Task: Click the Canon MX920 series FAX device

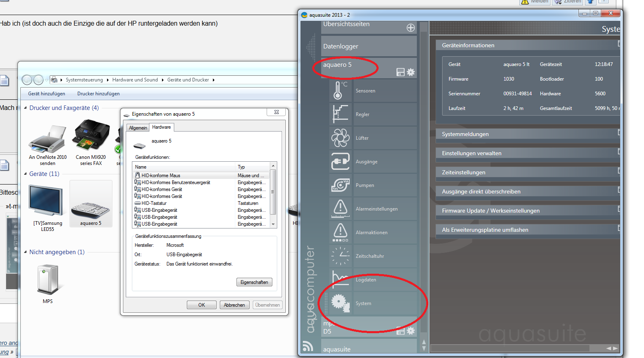Action: pyautogui.click(x=90, y=143)
